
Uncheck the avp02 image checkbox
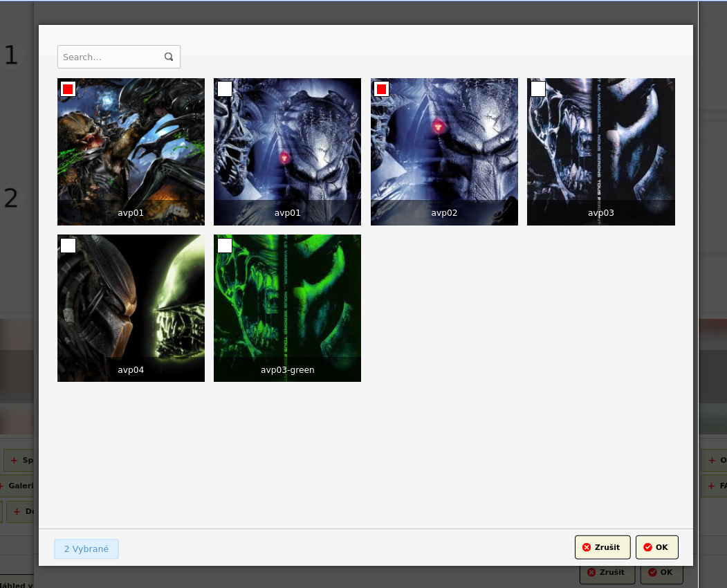382,89
